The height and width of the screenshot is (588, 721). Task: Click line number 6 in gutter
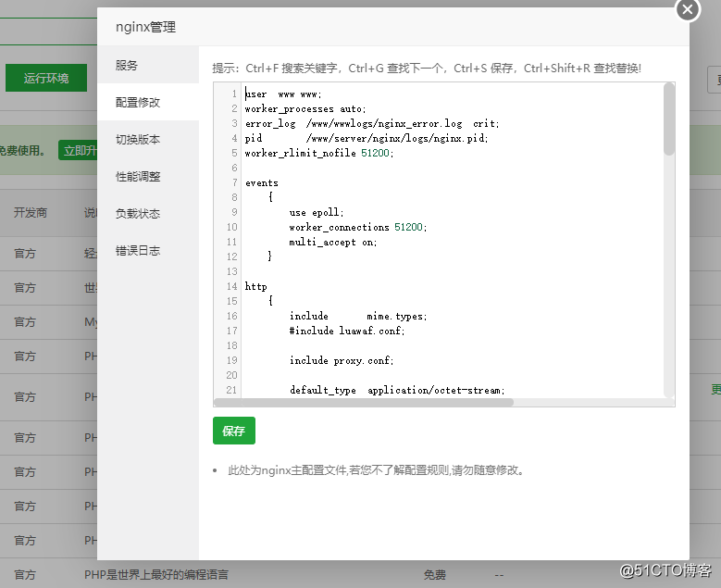click(234, 168)
